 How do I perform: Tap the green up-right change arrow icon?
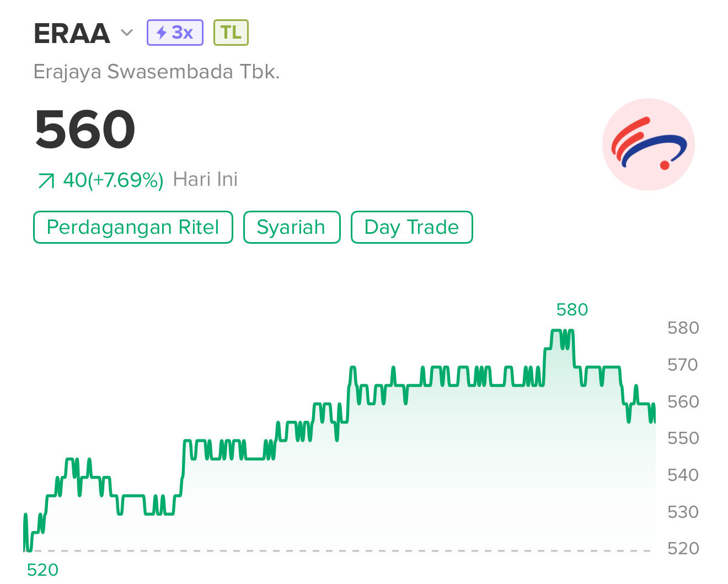pyautogui.click(x=46, y=180)
